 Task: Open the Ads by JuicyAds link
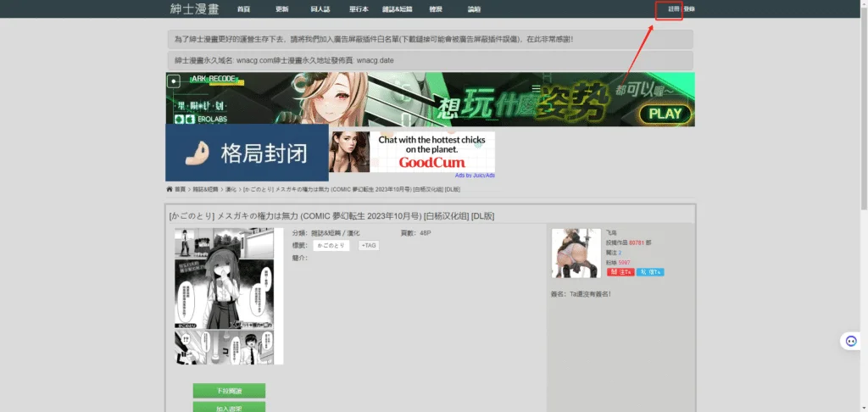click(x=475, y=175)
